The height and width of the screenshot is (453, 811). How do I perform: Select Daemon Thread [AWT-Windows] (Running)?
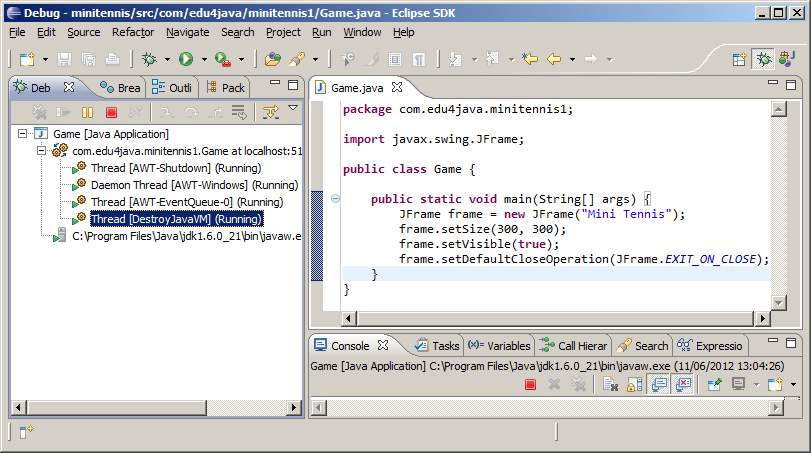(194, 185)
